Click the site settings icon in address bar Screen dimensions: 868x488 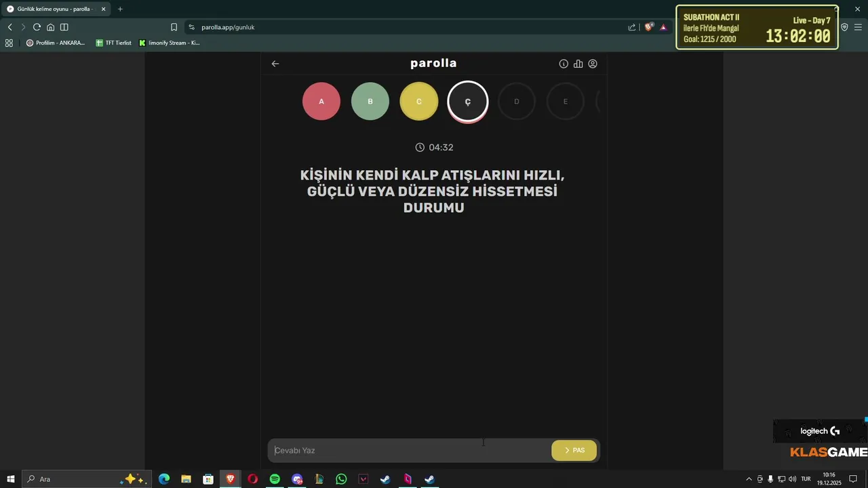click(x=192, y=27)
